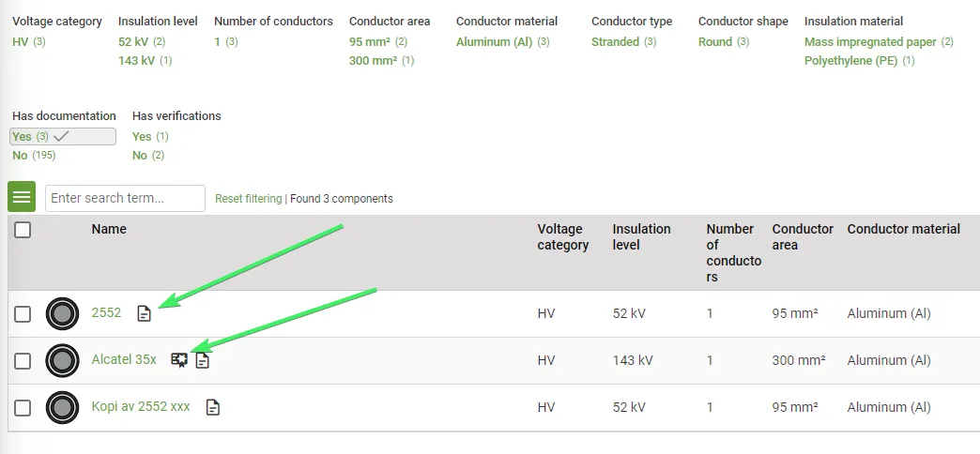Screen dimensions: 980x454
Task: Filter Has documentation by No
Action: (34, 155)
